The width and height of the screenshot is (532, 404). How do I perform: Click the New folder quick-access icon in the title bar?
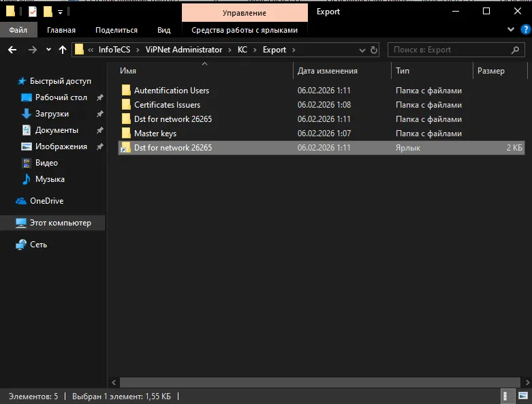pyautogui.click(x=48, y=12)
